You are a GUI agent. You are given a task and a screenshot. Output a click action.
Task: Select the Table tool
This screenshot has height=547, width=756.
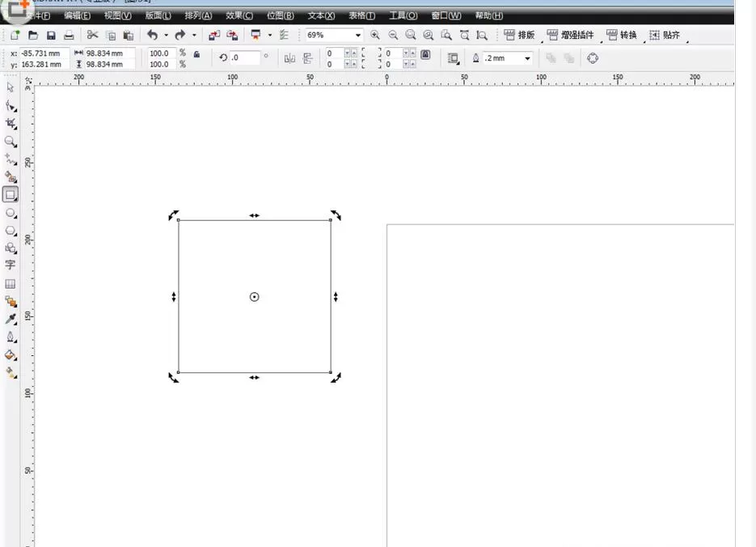tap(11, 284)
